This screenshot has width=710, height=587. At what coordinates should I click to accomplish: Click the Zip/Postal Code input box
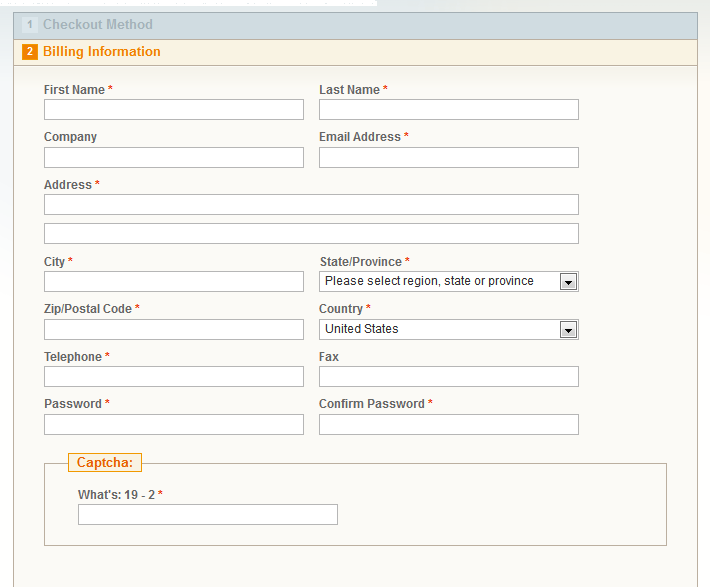[x=174, y=329]
